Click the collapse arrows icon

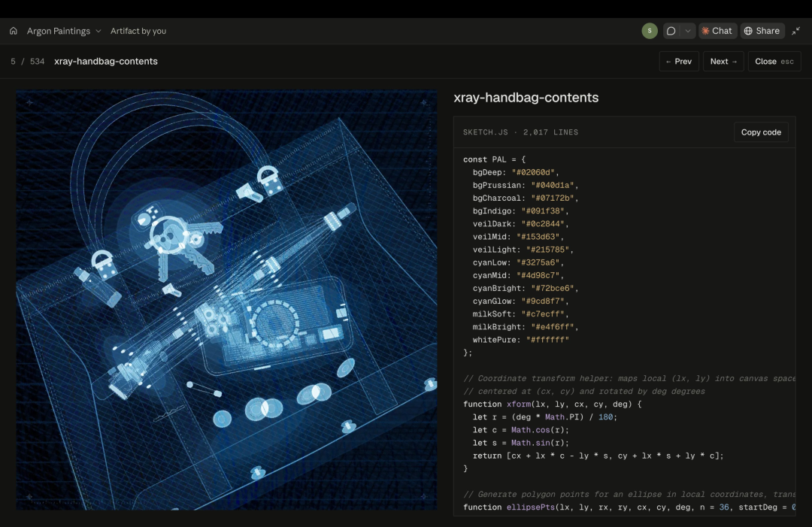pyautogui.click(x=796, y=31)
